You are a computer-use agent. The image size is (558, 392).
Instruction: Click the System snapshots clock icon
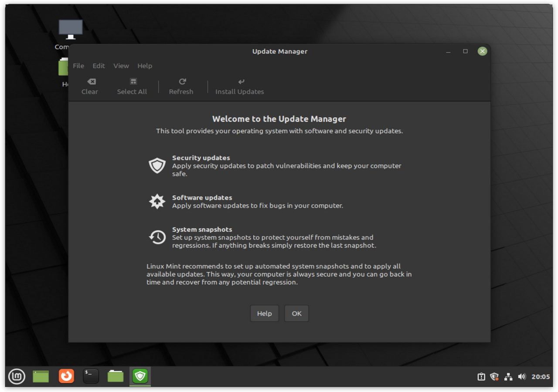click(157, 237)
